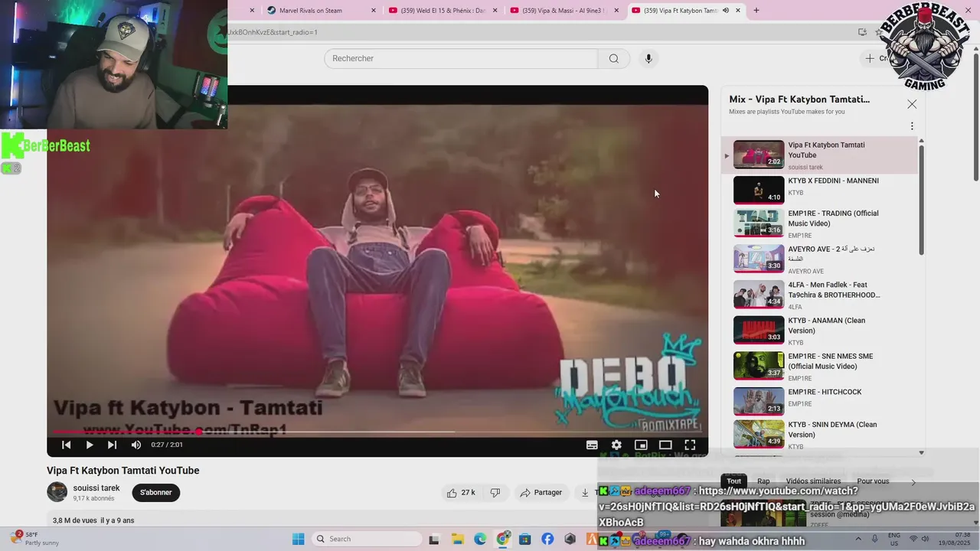Select EMP1RE - SNE NMES SME entry
The height and width of the screenshot is (551, 980).
[819, 366]
